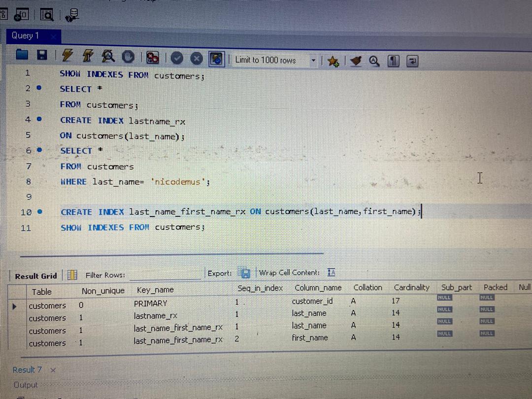Toggle the auto-commit mode icon
The height and width of the screenshot is (399, 532).
pyautogui.click(x=216, y=59)
